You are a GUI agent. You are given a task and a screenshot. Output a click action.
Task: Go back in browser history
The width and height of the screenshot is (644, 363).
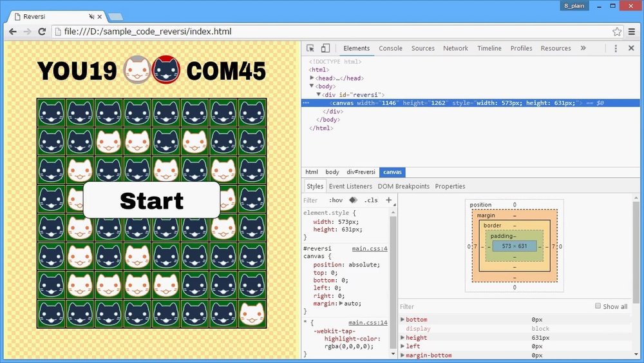(13, 32)
